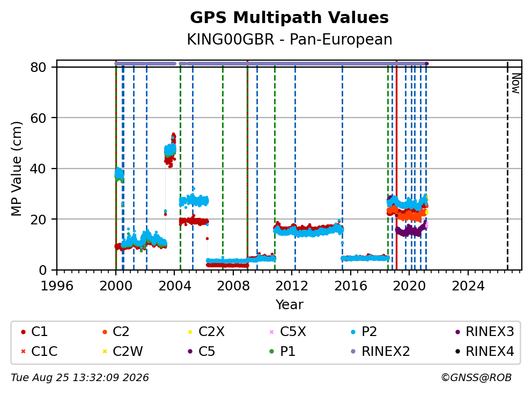Click the C1 legend entry
Screen dimensions: 532x394
tap(34, 332)
